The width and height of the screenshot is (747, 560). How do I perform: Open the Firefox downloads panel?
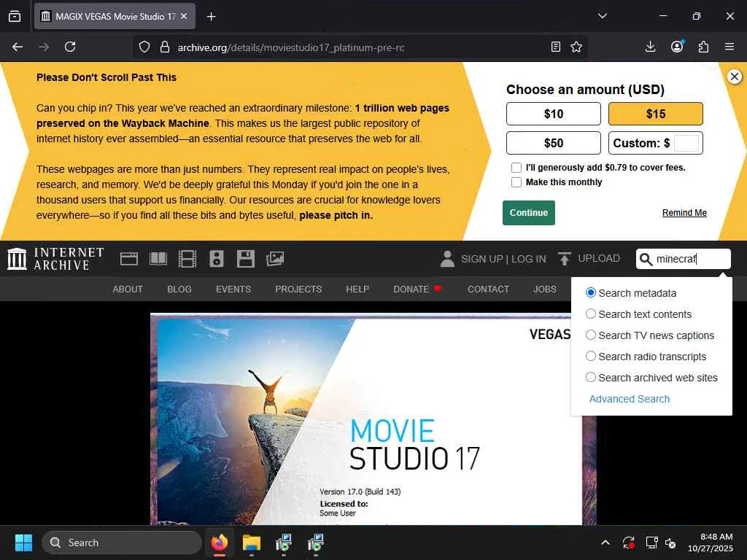[x=650, y=47]
